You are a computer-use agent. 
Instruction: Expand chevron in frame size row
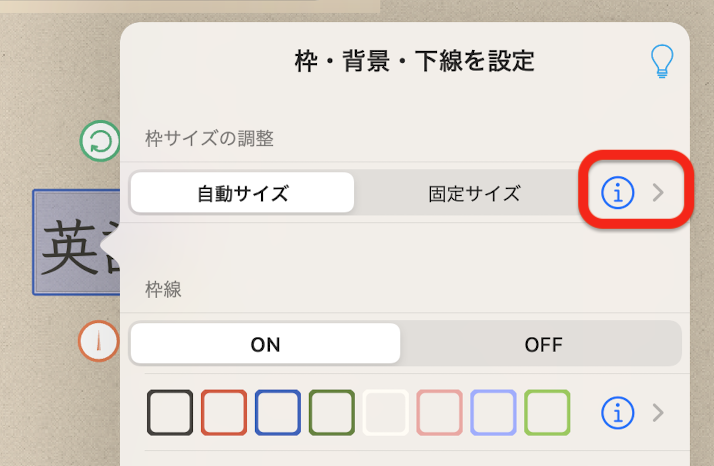[658, 193]
